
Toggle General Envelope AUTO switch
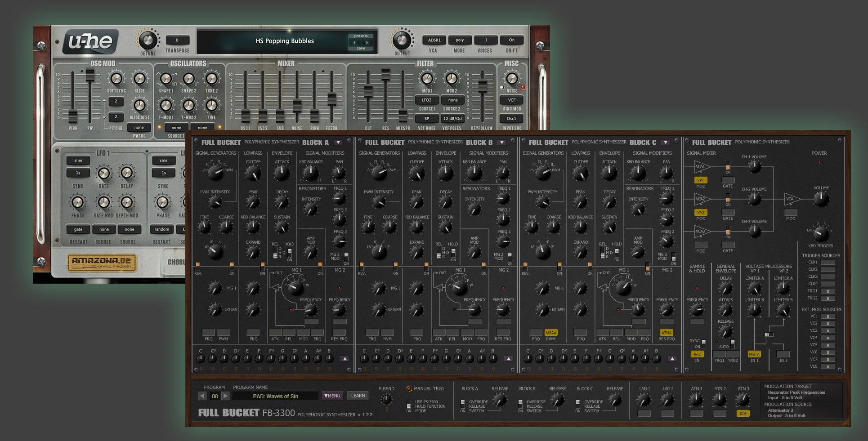pos(733,343)
